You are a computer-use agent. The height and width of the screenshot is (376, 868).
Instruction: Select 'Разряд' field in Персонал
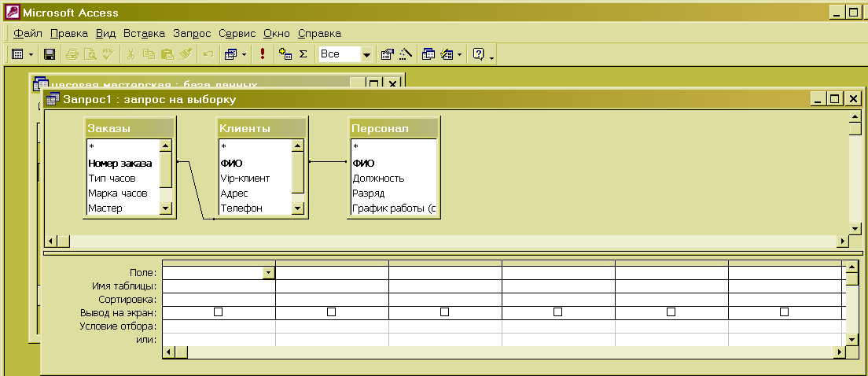(x=369, y=194)
